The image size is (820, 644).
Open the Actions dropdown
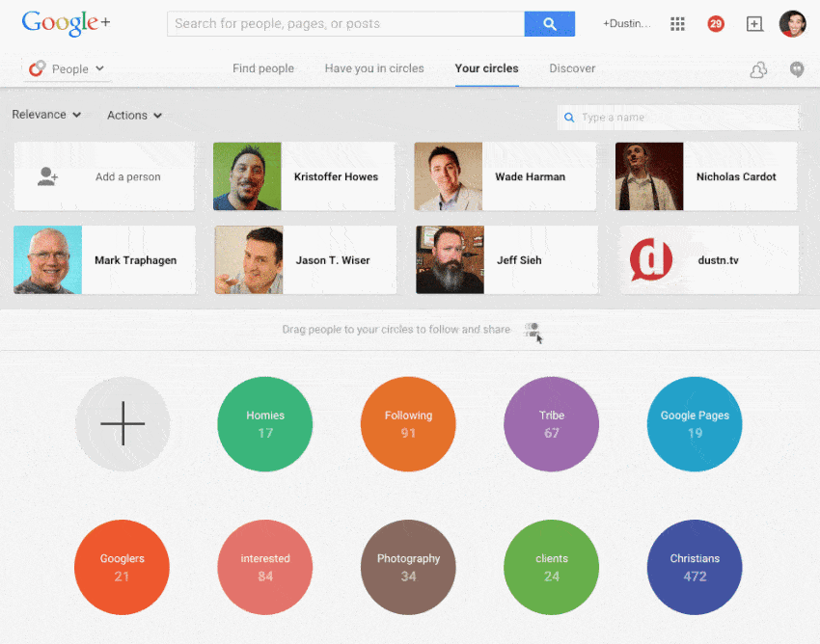[134, 115]
